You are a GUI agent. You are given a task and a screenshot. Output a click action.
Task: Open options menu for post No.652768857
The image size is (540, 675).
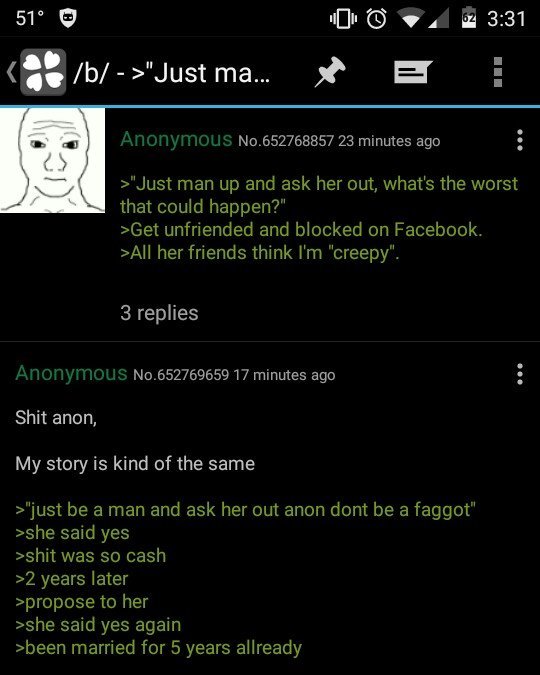(x=520, y=140)
